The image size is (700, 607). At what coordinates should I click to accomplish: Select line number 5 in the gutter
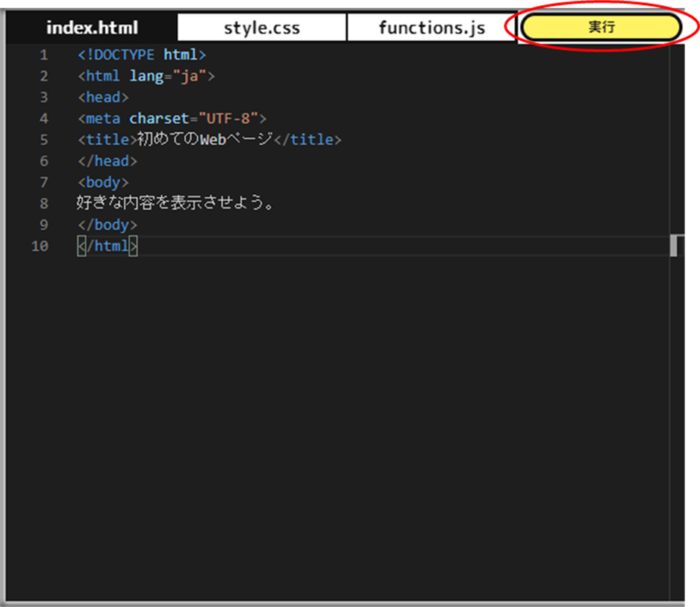[44, 140]
